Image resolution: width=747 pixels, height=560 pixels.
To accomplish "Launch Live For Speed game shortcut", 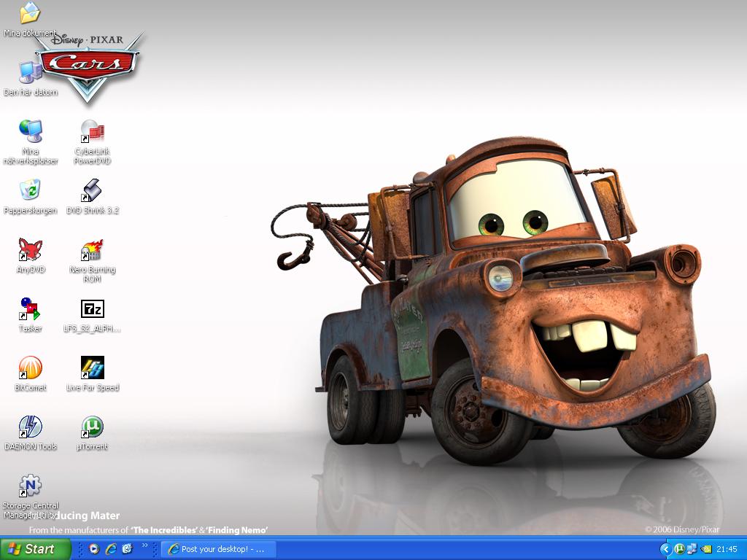I will tap(93, 367).
